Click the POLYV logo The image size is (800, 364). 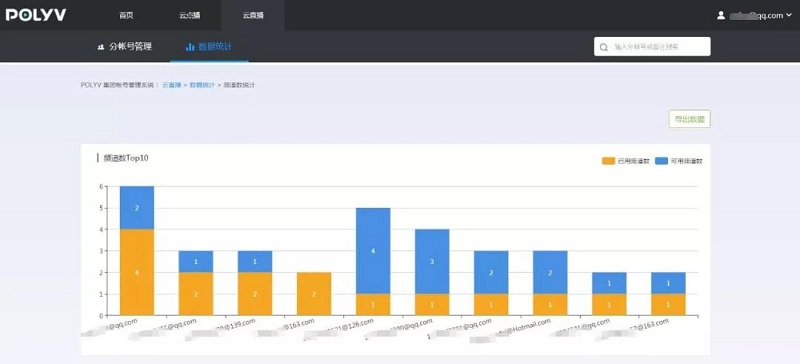pos(36,15)
